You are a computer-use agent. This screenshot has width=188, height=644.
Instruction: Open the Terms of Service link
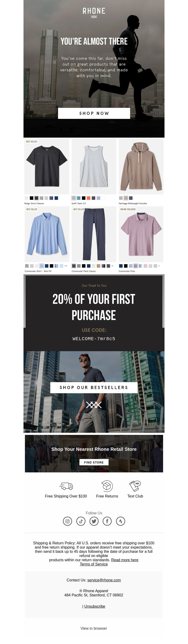[x=94, y=564]
